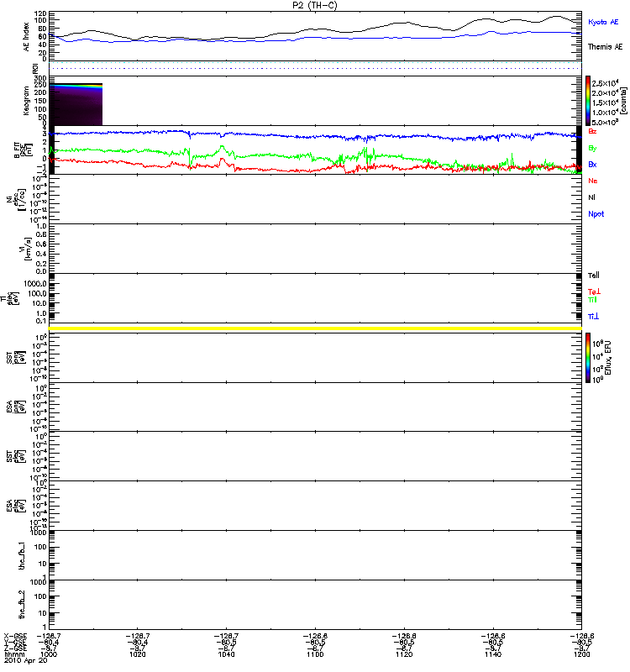Select the green By legend label
This screenshot has height=672, width=630.
(x=592, y=149)
